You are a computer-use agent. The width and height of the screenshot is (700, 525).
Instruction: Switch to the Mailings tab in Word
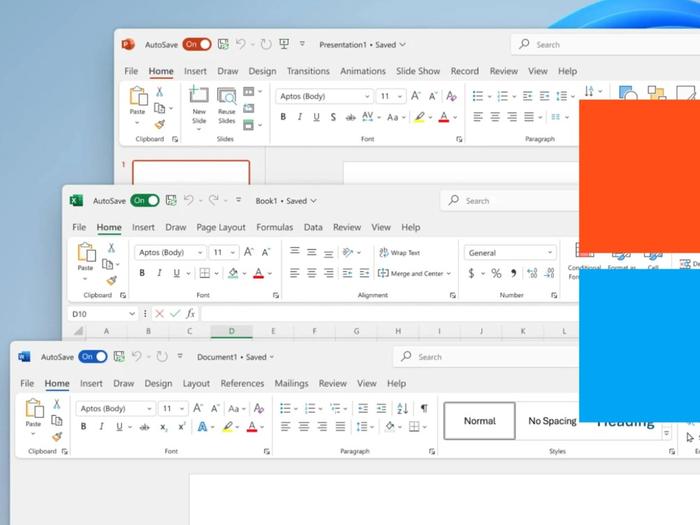pos(291,383)
